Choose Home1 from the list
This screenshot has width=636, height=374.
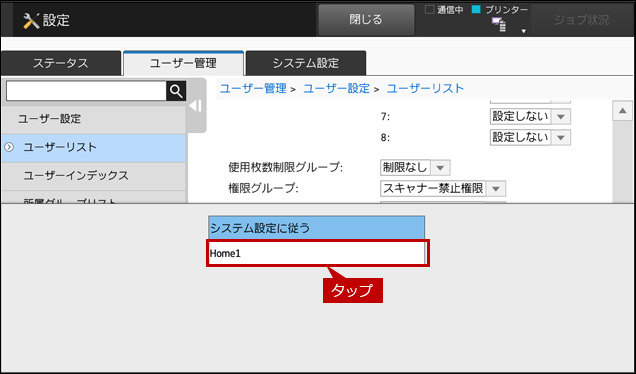318,254
